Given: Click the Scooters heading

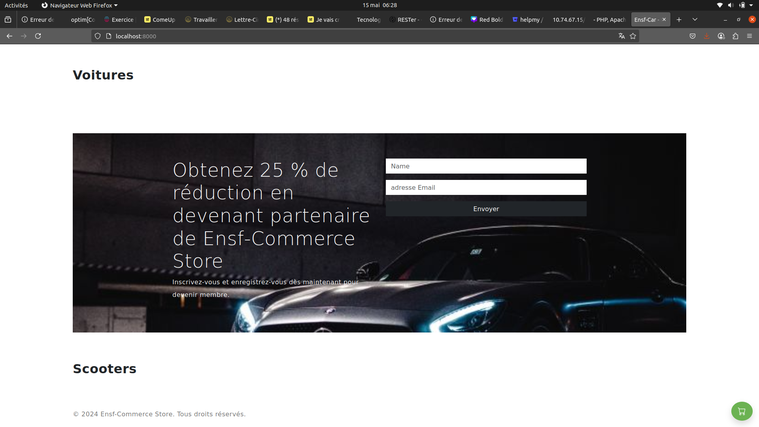Looking at the screenshot, I should pyautogui.click(x=105, y=369).
